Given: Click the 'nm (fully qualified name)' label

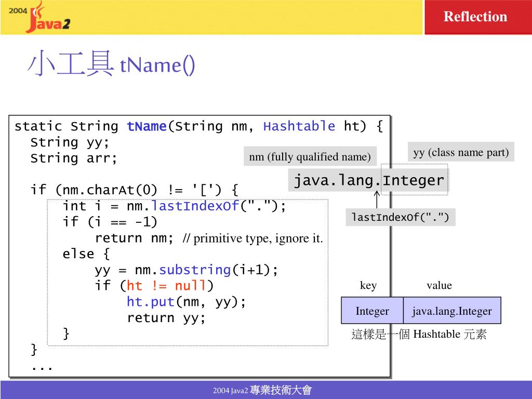Looking at the screenshot, I should tap(310, 156).
